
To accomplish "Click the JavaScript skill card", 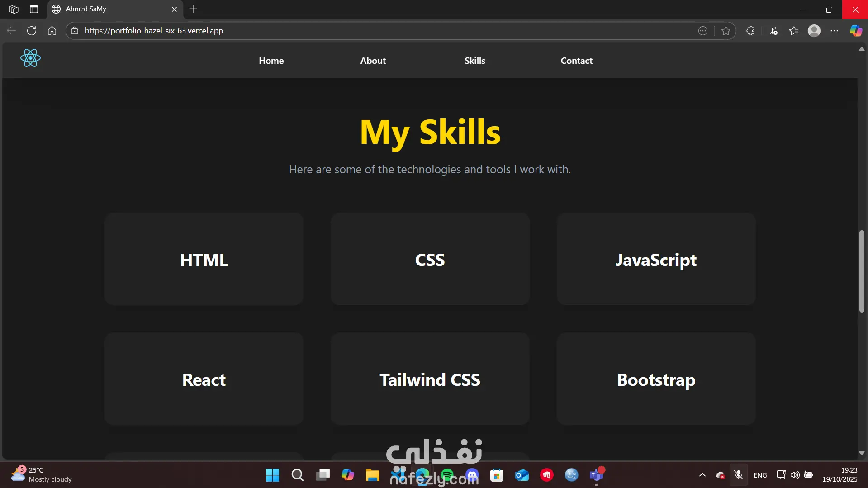I will pyautogui.click(x=656, y=259).
